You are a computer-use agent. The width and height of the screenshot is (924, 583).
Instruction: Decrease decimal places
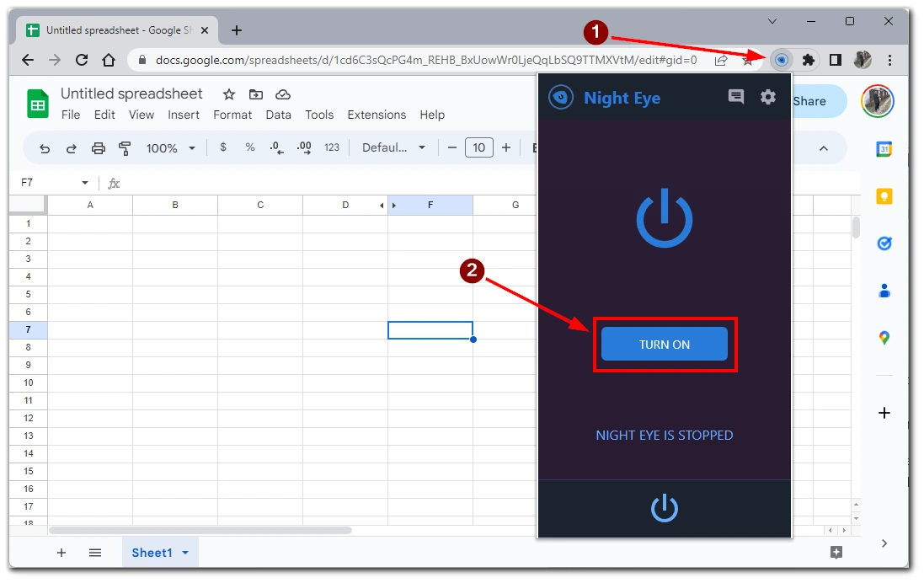[276, 148]
